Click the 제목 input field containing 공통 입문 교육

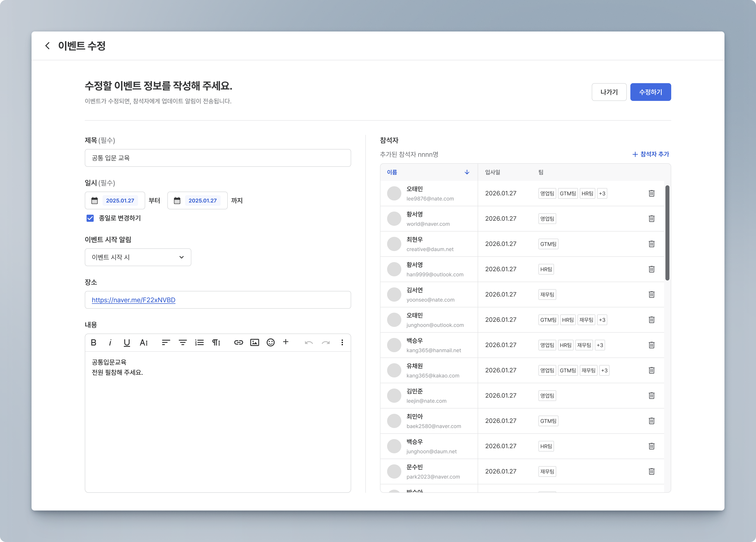click(218, 158)
